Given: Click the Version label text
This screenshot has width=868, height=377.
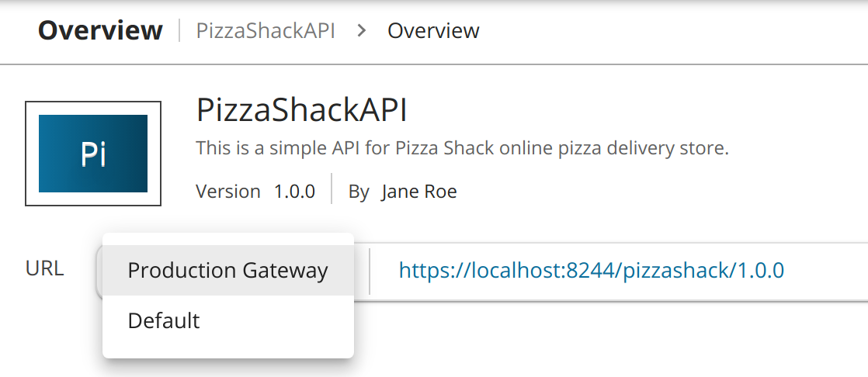Looking at the screenshot, I should (227, 192).
